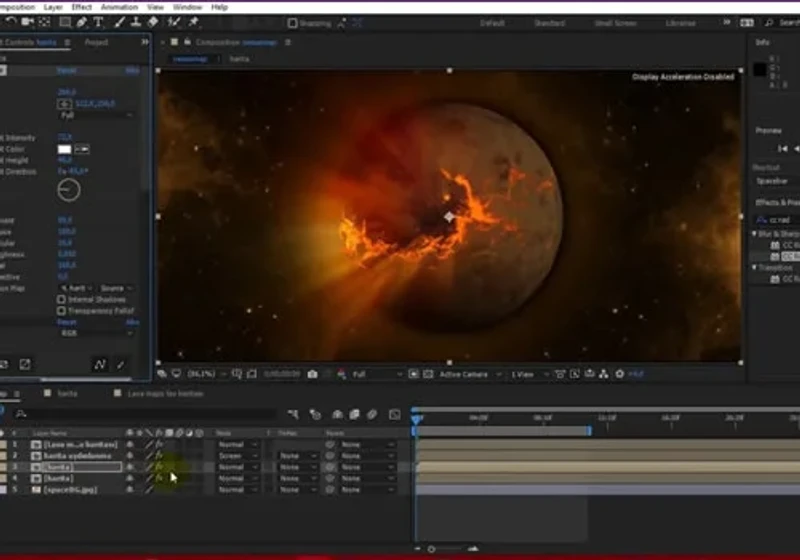The height and width of the screenshot is (560, 800).
Task: Select the Puppet Pin tool
Action: (x=193, y=22)
